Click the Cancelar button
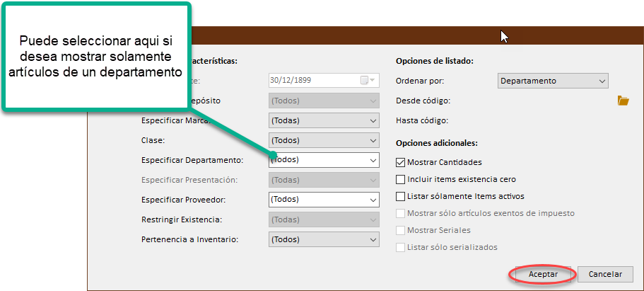 (x=604, y=274)
